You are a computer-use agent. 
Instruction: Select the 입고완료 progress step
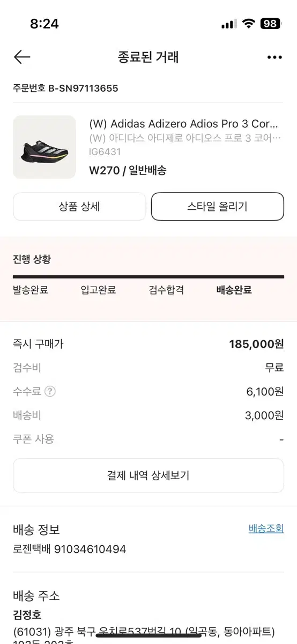click(98, 290)
